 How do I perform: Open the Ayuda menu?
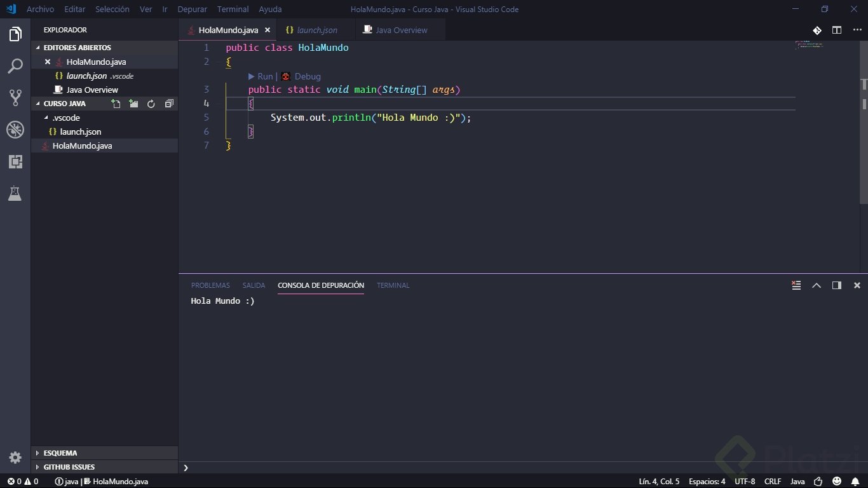[271, 10]
